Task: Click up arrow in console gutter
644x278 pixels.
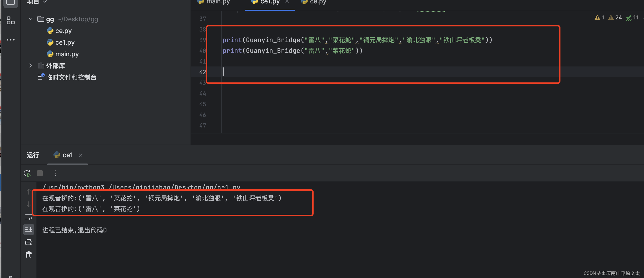Action: coord(28,192)
